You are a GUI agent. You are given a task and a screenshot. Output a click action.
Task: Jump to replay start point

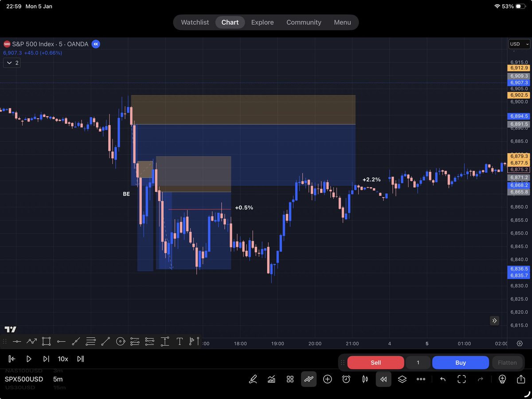point(12,359)
